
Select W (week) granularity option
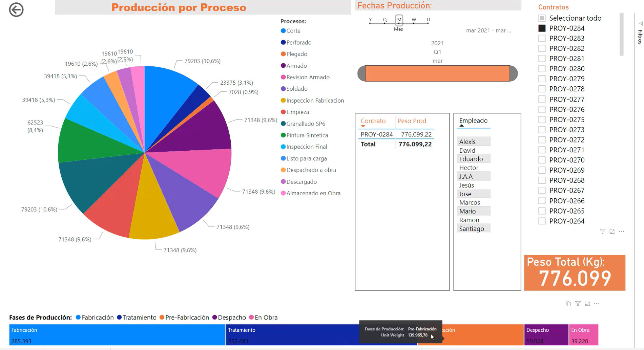click(x=413, y=20)
